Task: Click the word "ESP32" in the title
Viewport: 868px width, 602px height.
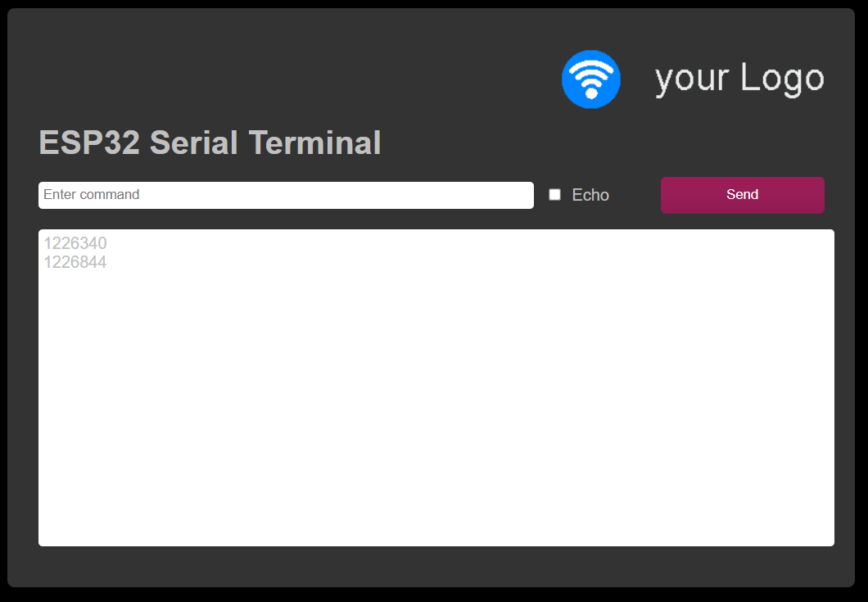Action: [x=89, y=143]
